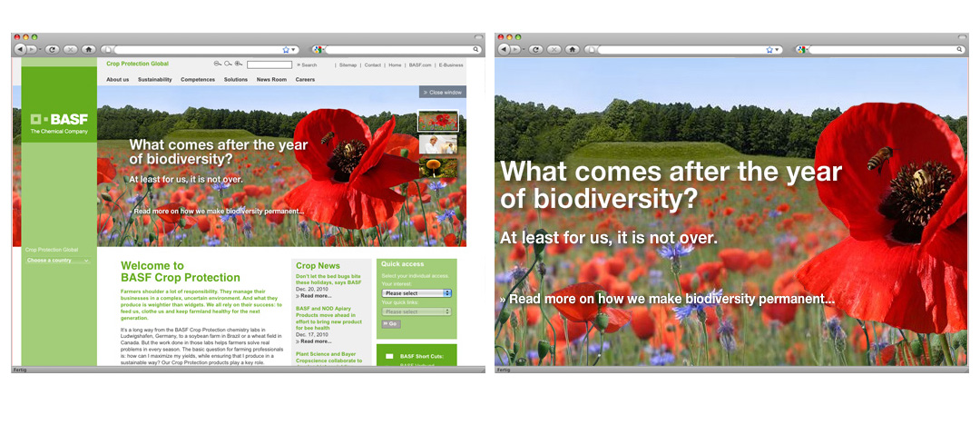
Task: Go to home page in right browser
Action: click(x=573, y=49)
